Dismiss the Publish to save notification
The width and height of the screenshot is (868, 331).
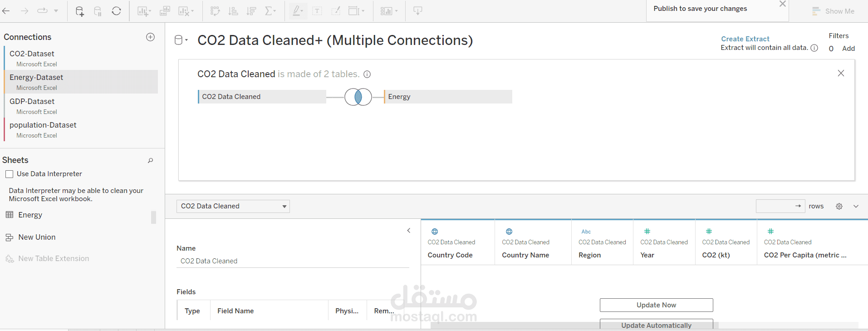click(783, 4)
